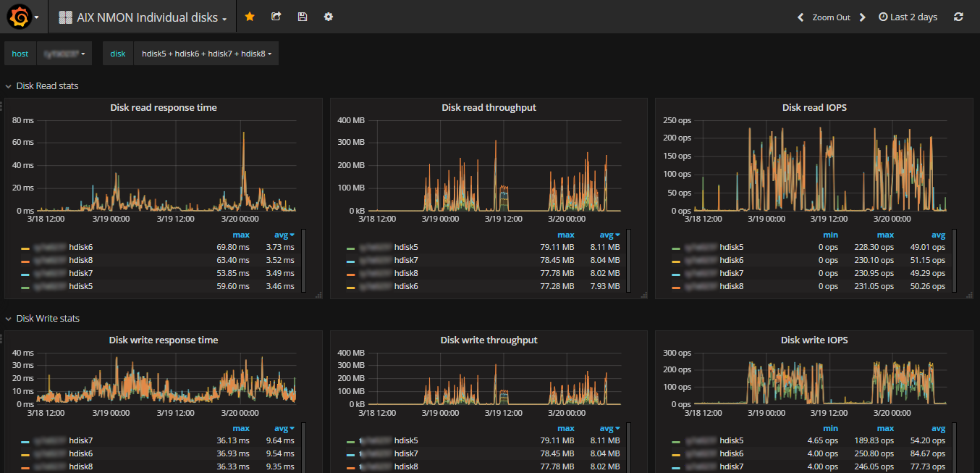Open the Last 2 days time picker
Viewport: 980px width, 473px height.
point(908,17)
